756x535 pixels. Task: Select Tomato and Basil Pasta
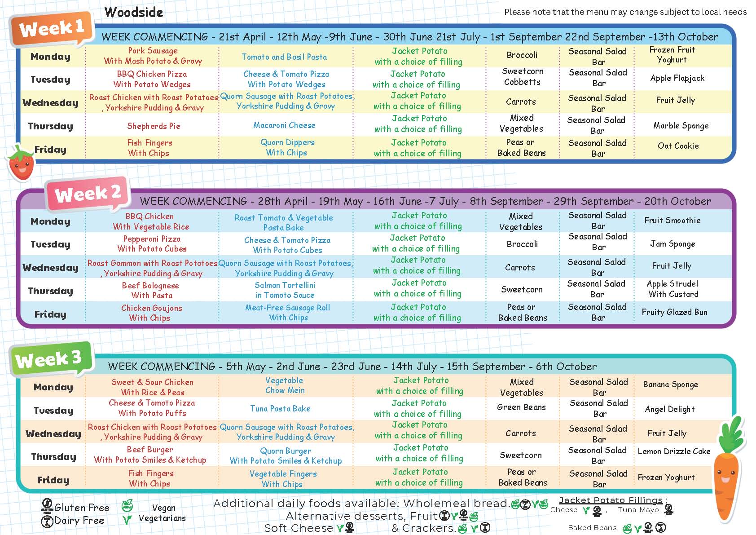pyautogui.click(x=284, y=57)
